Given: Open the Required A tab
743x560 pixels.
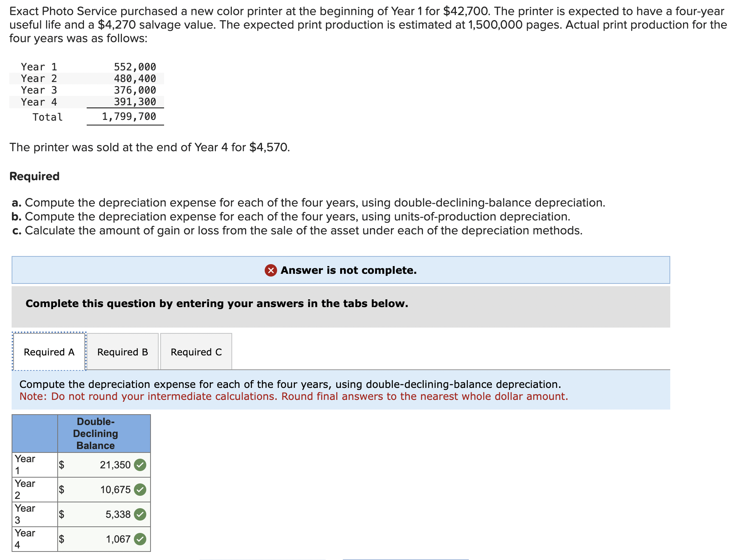Looking at the screenshot, I should (49, 352).
